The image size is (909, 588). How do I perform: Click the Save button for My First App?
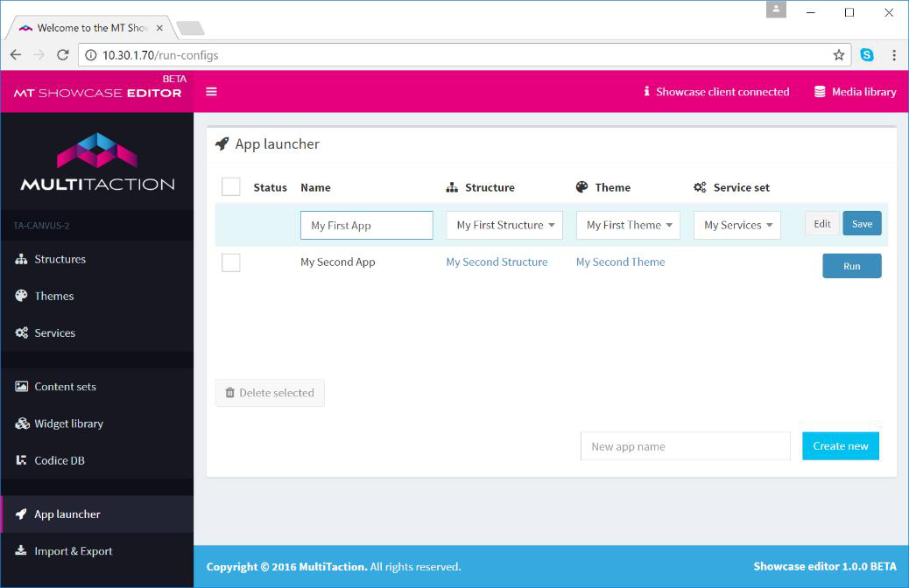862,224
